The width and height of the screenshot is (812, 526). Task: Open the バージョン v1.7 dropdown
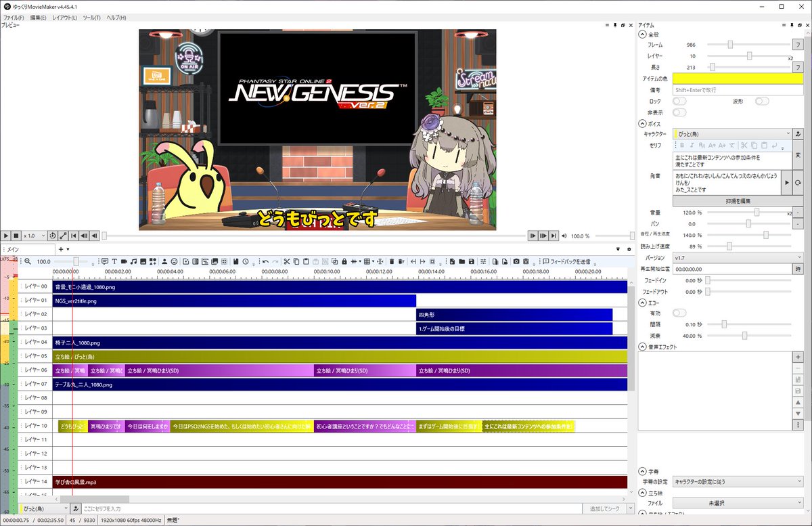click(x=738, y=257)
